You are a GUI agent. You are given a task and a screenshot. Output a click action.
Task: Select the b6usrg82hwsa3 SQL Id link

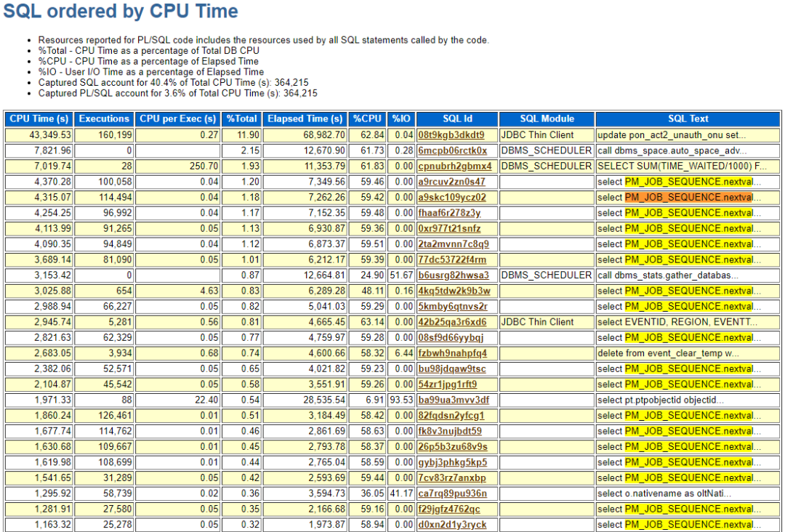pyautogui.click(x=454, y=275)
